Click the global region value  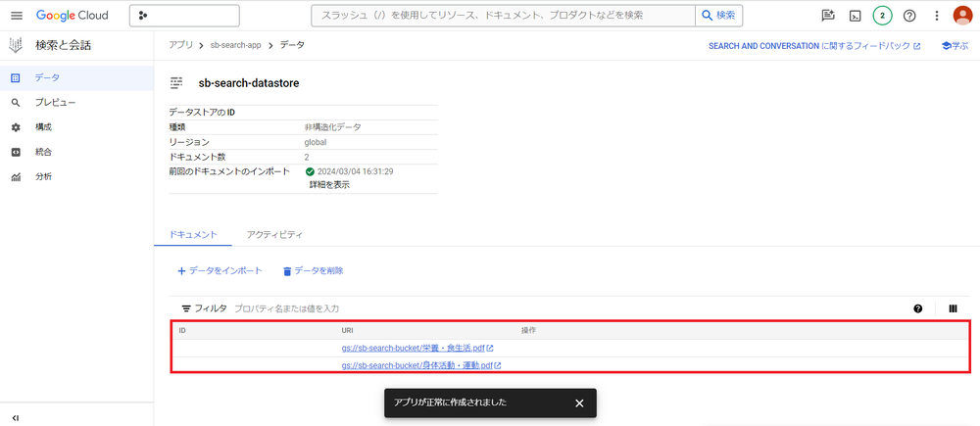click(x=316, y=142)
